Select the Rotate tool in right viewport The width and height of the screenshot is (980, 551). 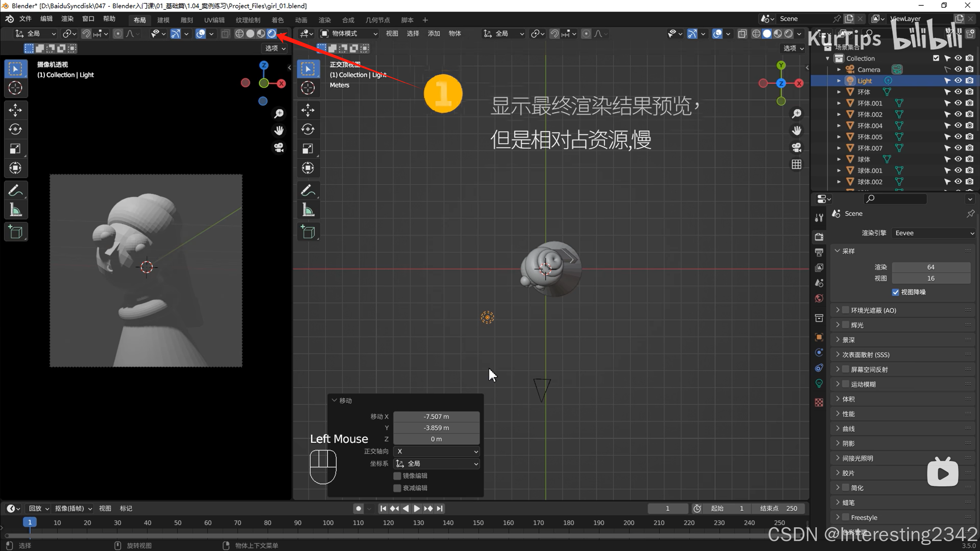click(308, 129)
